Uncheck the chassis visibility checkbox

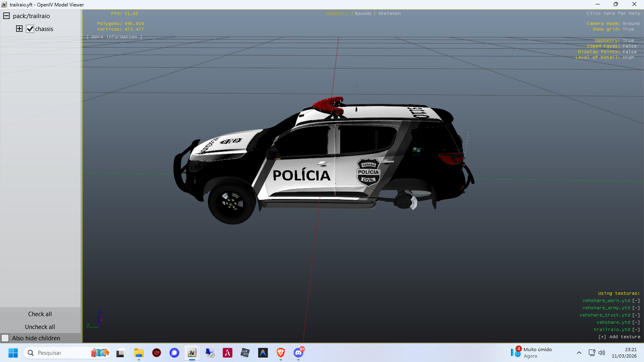(30, 29)
